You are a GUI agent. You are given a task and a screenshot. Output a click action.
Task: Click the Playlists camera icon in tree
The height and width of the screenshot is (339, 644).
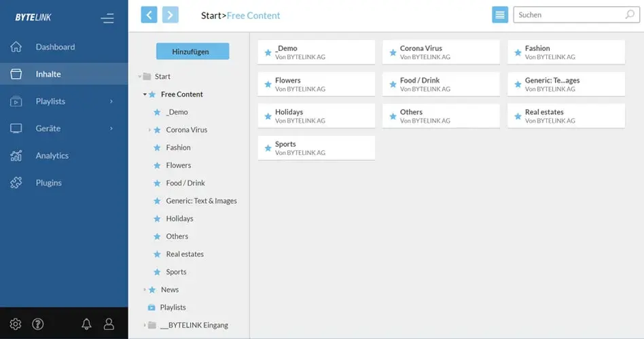pos(151,307)
